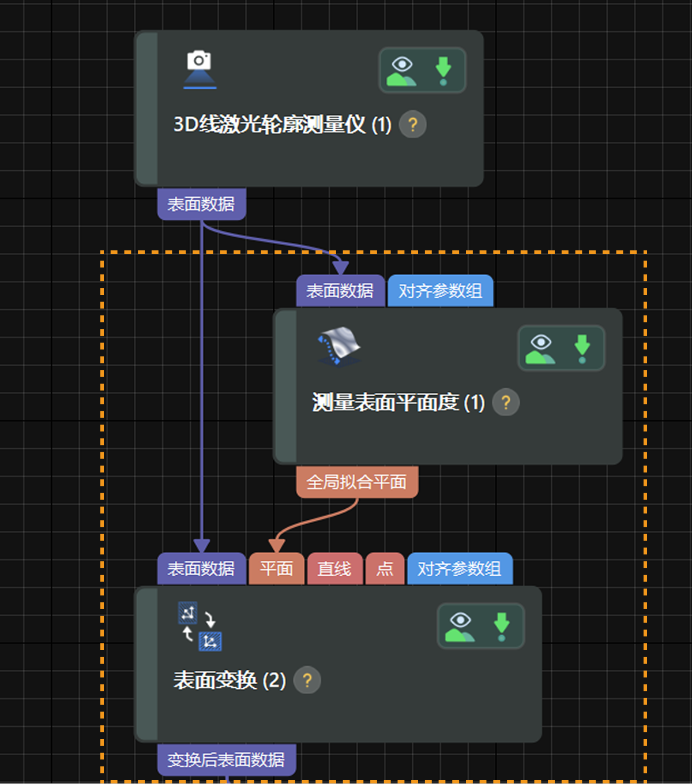692x784 pixels.
Task: Select the 表面数据 output port of the profiler
Action: [x=201, y=204]
